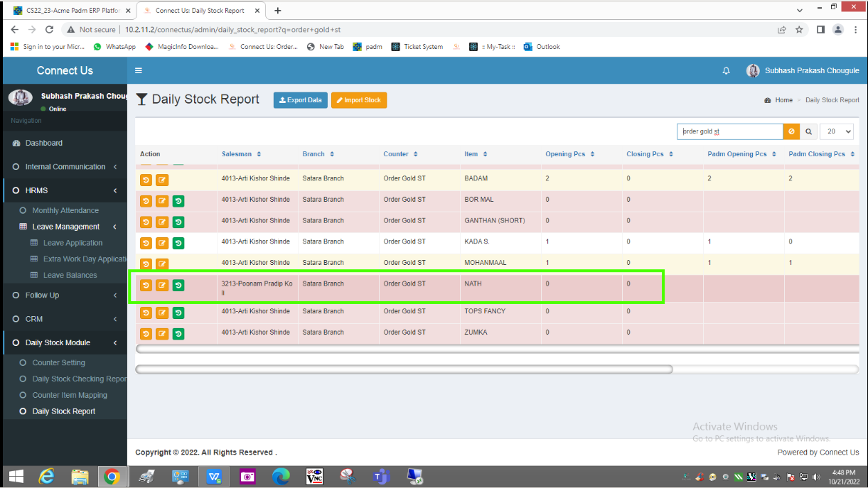Open File Explorer from the taskbar
This screenshot has height=488, width=868.
(x=79, y=477)
